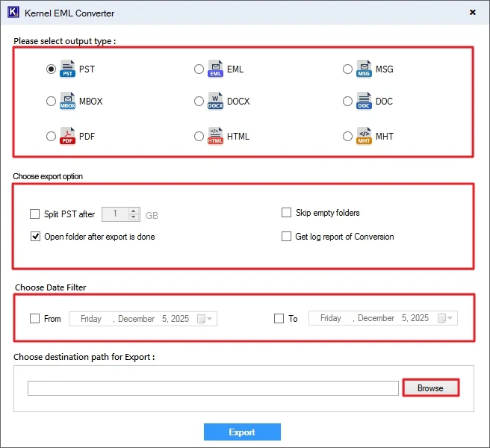Image resolution: width=490 pixels, height=448 pixels.
Task: Decrease the split PST size stepper
Action: click(134, 217)
